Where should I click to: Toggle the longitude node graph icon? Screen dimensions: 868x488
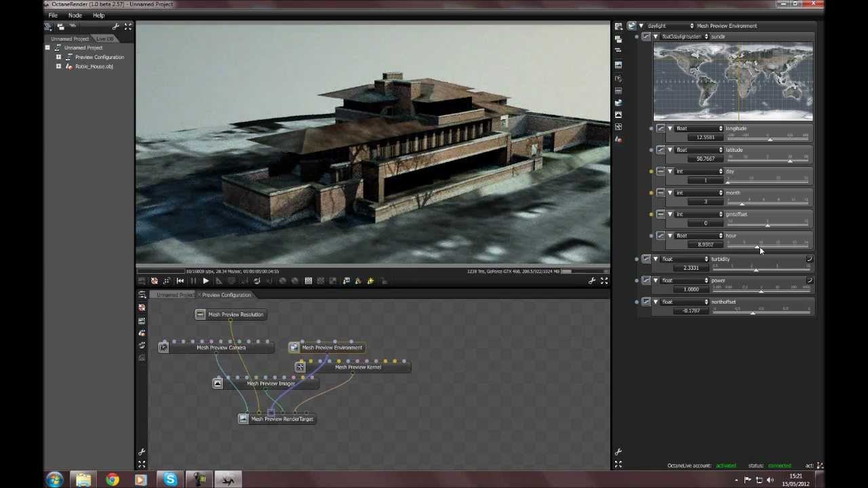660,129
